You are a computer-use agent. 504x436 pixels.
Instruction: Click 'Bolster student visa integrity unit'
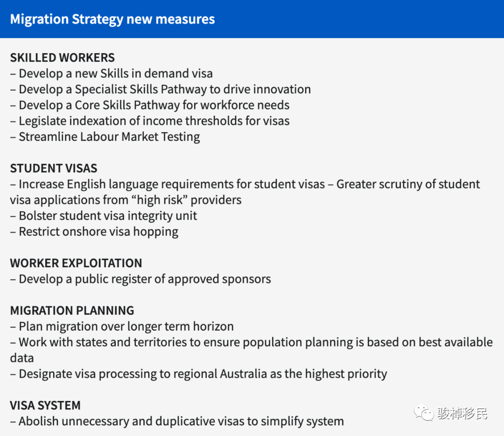[104, 216]
